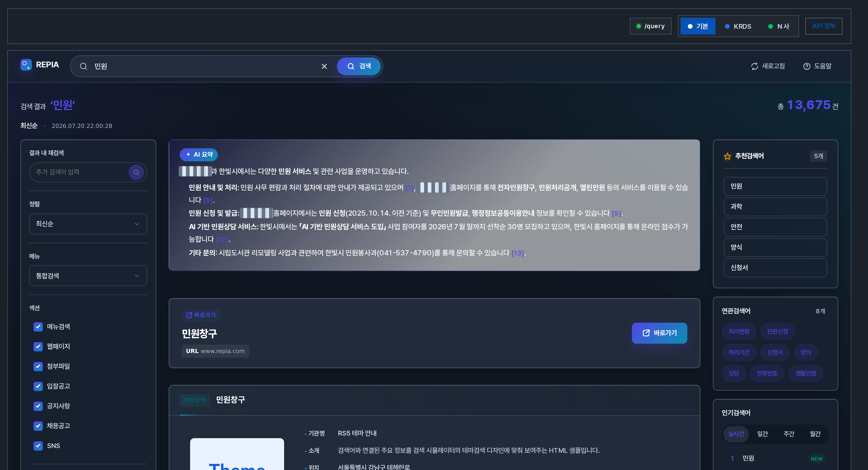The height and width of the screenshot is (470, 868).
Task: Click related keyword chip 민원신청
Action: pyautogui.click(x=777, y=332)
